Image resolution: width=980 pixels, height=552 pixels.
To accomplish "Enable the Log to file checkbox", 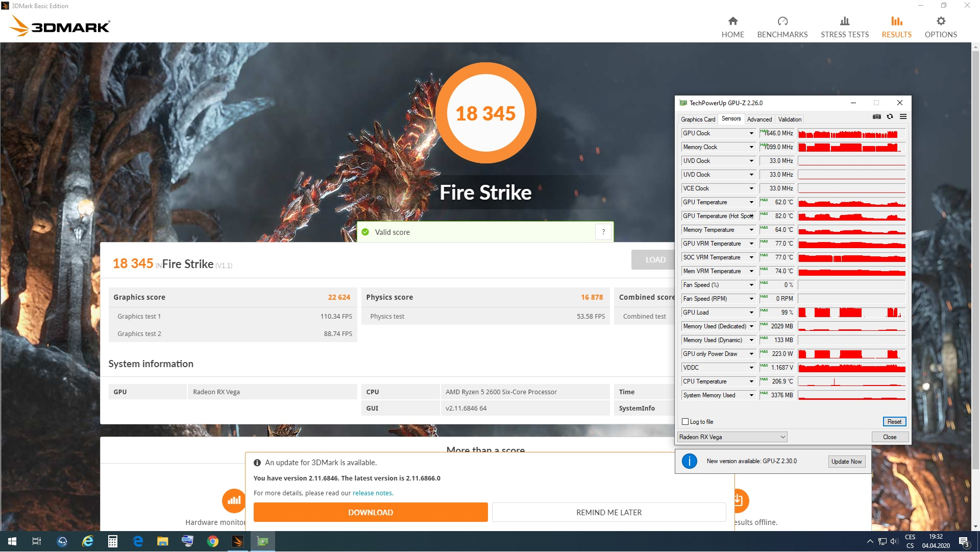I will 685,422.
